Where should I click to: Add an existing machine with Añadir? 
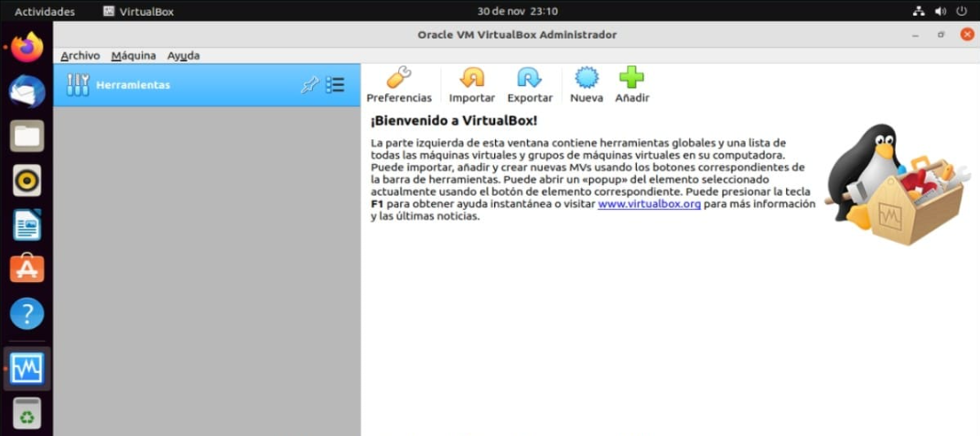click(632, 85)
